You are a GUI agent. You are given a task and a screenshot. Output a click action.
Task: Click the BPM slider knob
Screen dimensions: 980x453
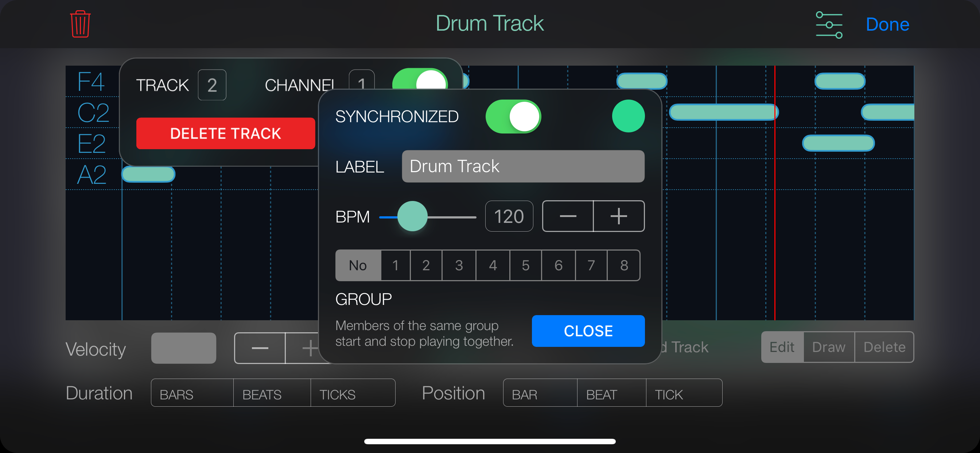point(412,216)
